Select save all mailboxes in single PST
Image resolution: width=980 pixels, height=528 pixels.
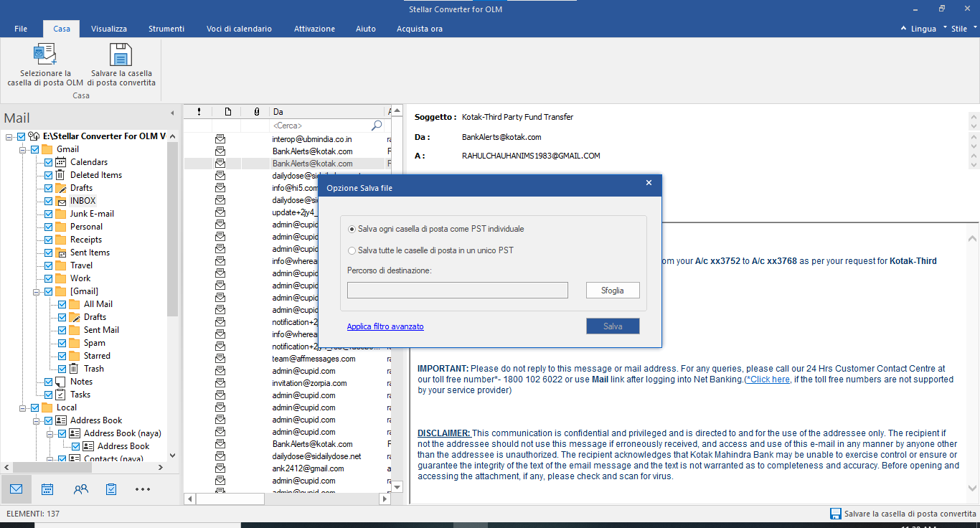click(x=352, y=250)
